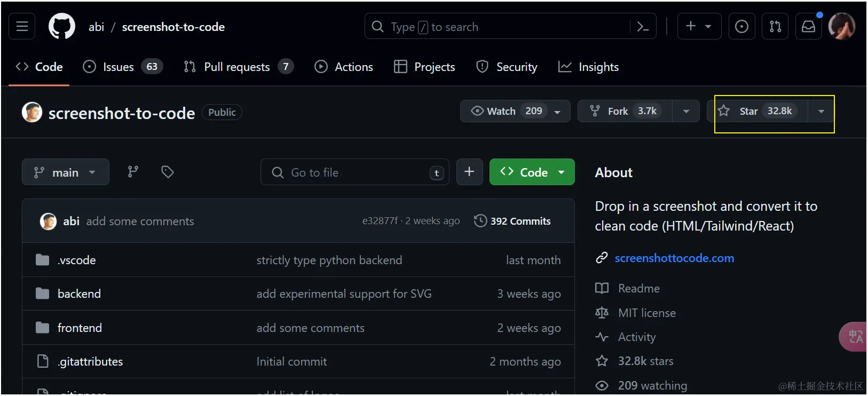Open the screenshottocode.com website link
Image resolution: width=868 pixels, height=396 pixels.
[674, 258]
